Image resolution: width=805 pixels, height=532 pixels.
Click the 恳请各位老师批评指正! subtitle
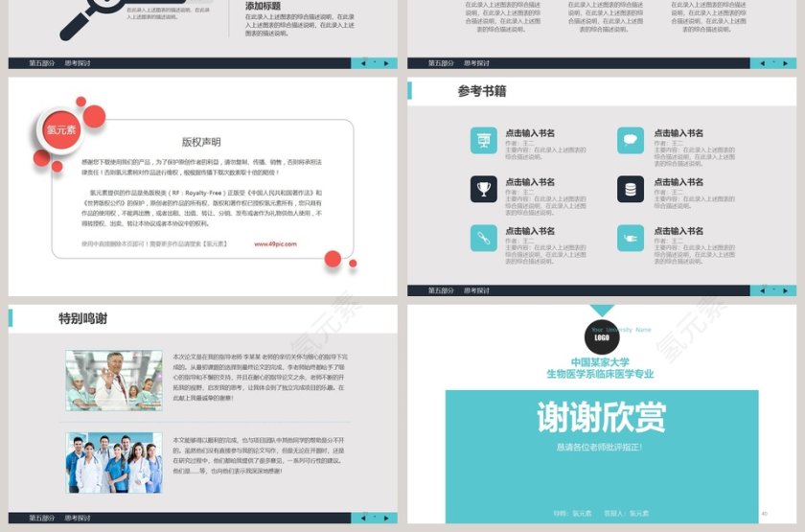click(599, 447)
